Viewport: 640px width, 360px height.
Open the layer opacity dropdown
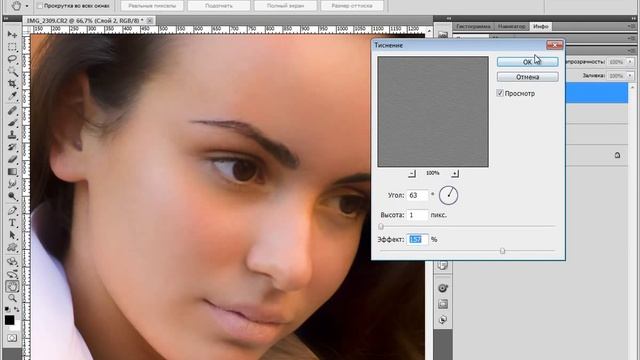[x=630, y=62]
